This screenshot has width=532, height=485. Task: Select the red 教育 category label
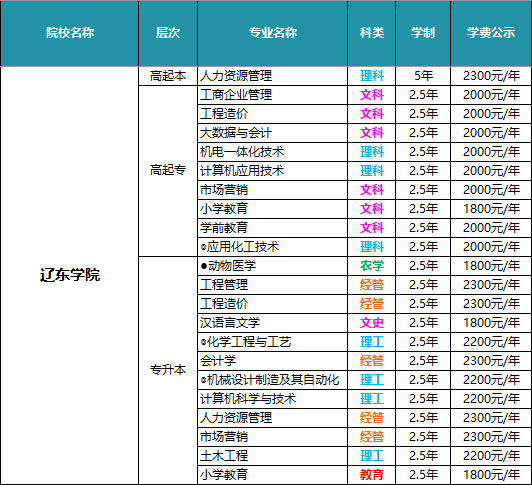point(372,475)
